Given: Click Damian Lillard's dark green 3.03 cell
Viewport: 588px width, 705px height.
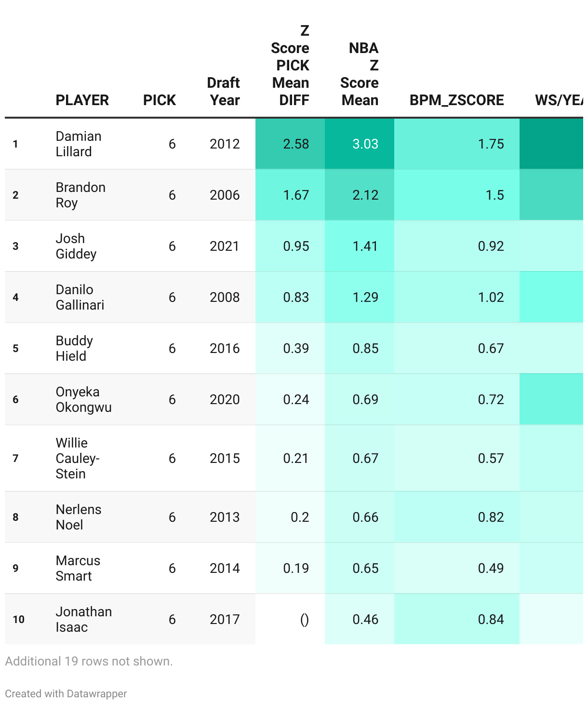Looking at the screenshot, I should coord(360,144).
